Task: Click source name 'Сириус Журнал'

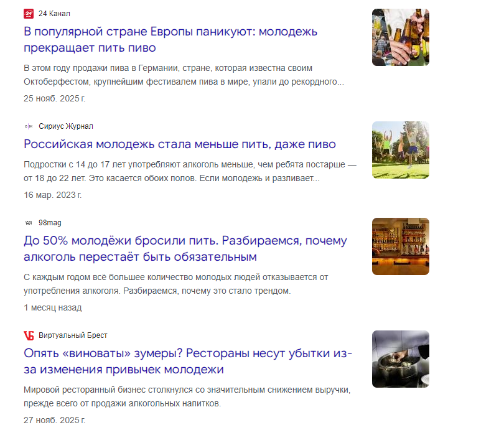Action: coord(66,126)
